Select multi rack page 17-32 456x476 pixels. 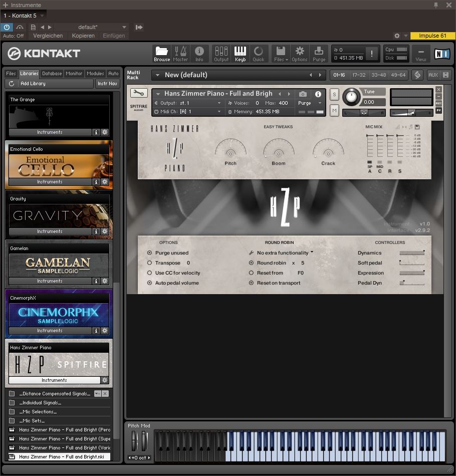tap(359, 75)
